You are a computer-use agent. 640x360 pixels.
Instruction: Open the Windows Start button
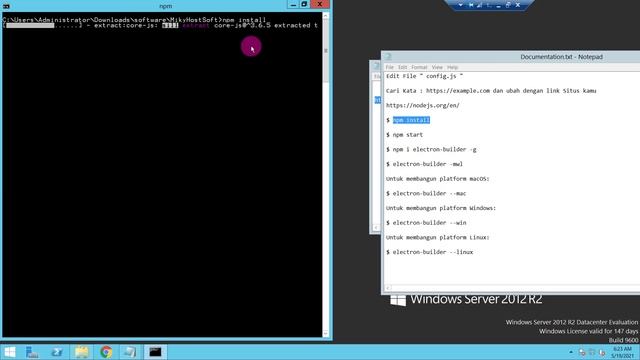(10, 352)
